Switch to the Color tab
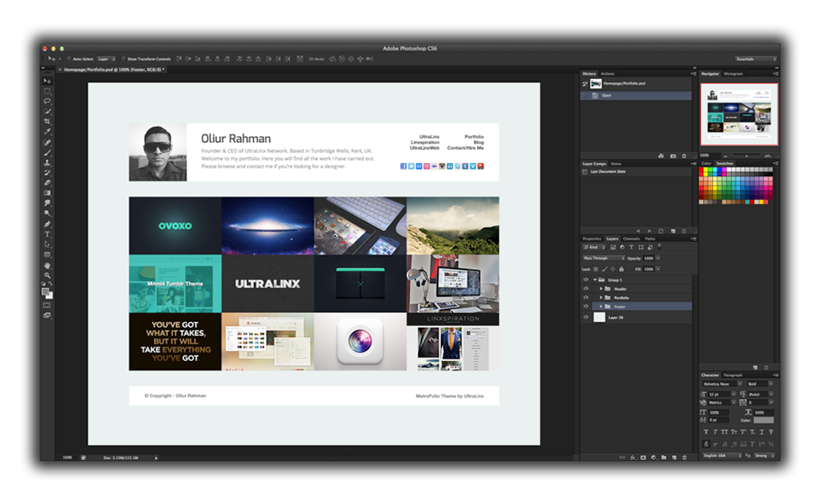This screenshot has width=824, height=504. [706, 164]
